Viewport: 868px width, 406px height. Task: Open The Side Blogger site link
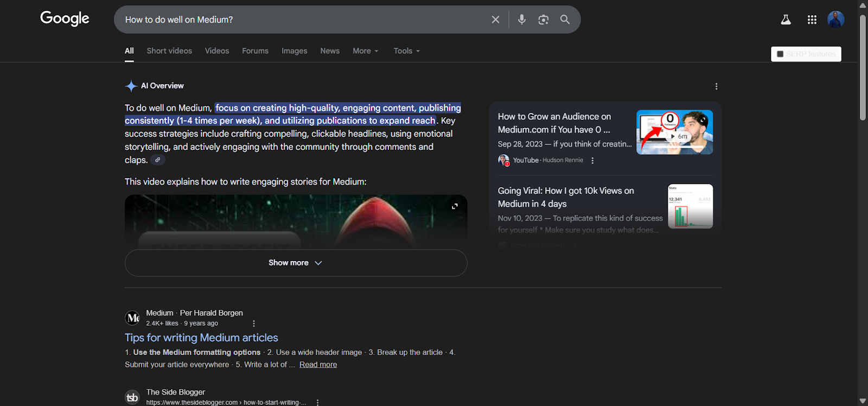[x=176, y=392]
